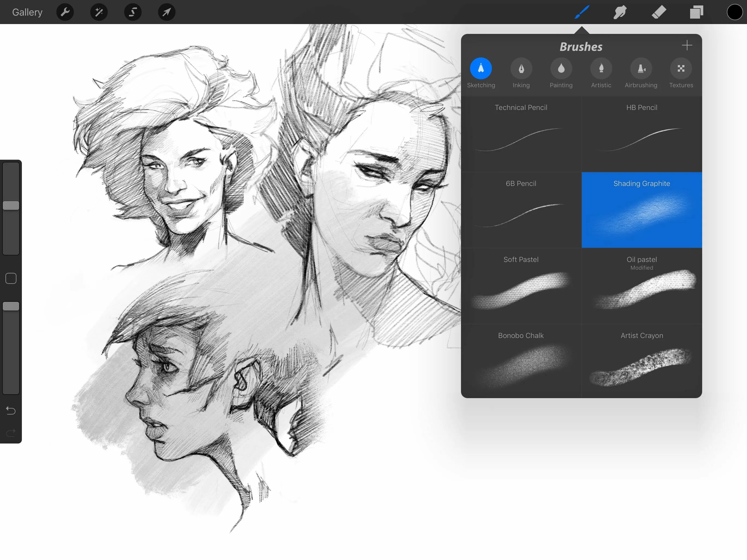
Task: Click the Oil Pastel Modified brush
Action: pyautogui.click(x=641, y=286)
